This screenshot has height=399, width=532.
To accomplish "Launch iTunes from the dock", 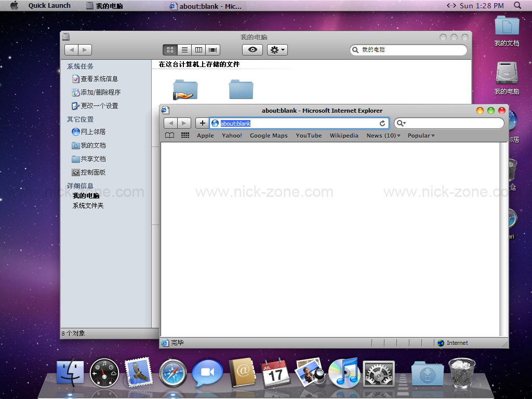I will (344, 373).
